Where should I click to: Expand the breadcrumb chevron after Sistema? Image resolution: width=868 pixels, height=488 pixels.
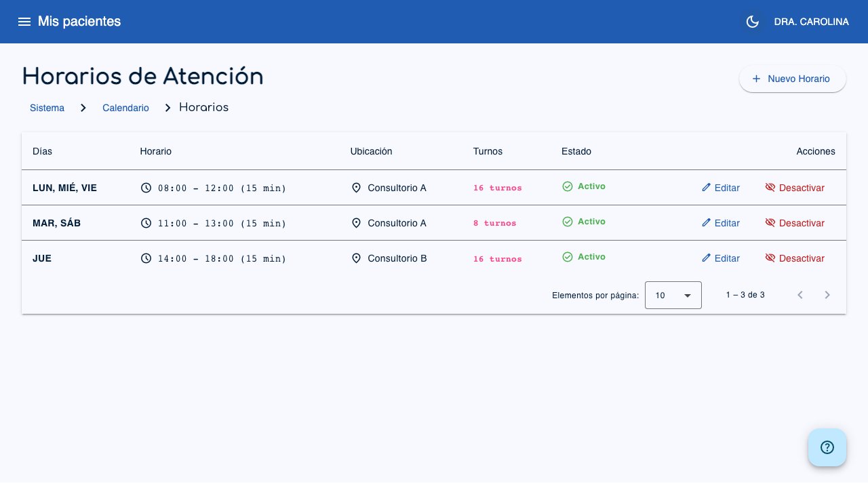pyautogui.click(x=83, y=107)
